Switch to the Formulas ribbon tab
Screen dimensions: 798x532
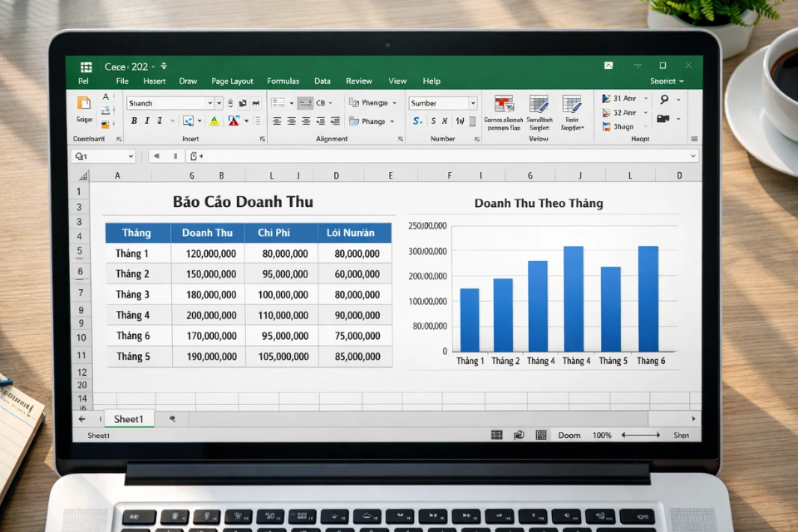click(283, 81)
